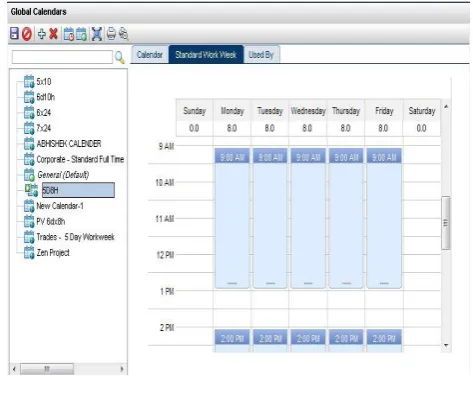Click Monday's 8.0 hours value
Screen dimensions: 473x398
[x=232, y=128]
